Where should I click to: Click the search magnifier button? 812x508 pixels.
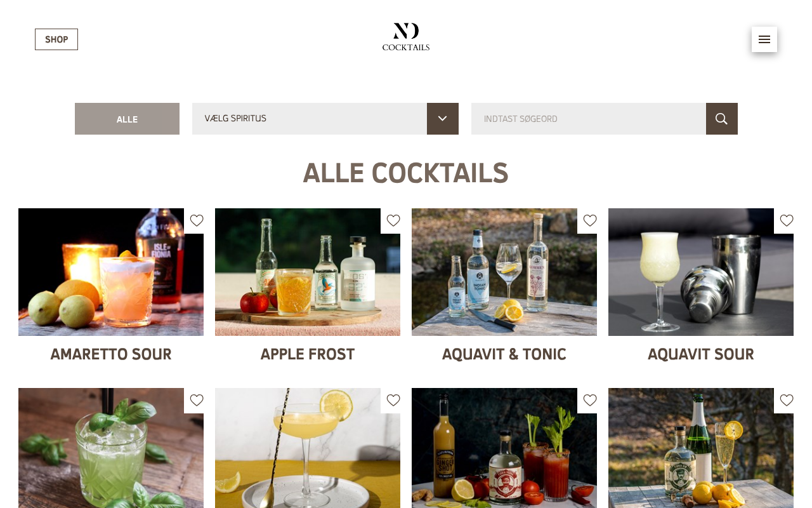(x=722, y=119)
